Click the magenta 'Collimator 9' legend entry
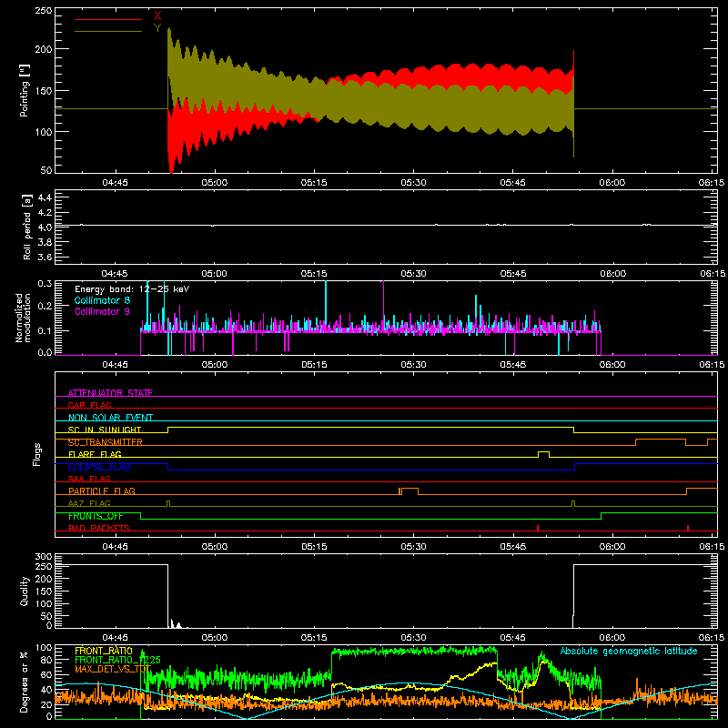 pos(102,311)
